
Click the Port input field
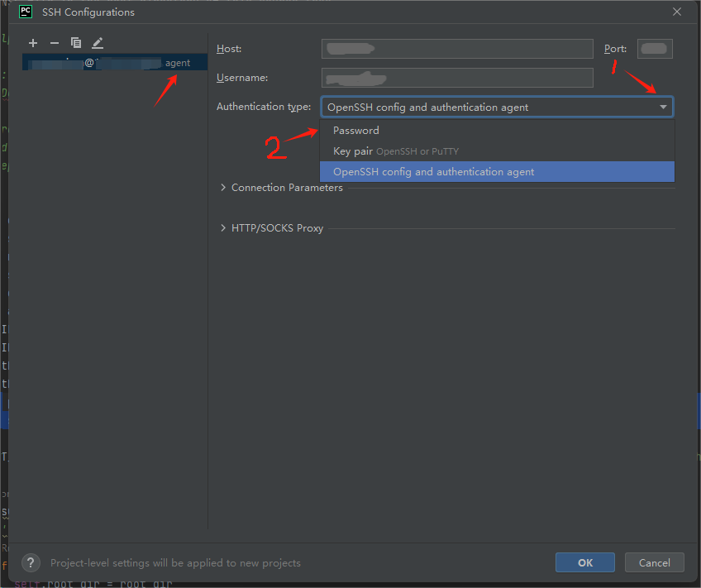[x=655, y=49]
